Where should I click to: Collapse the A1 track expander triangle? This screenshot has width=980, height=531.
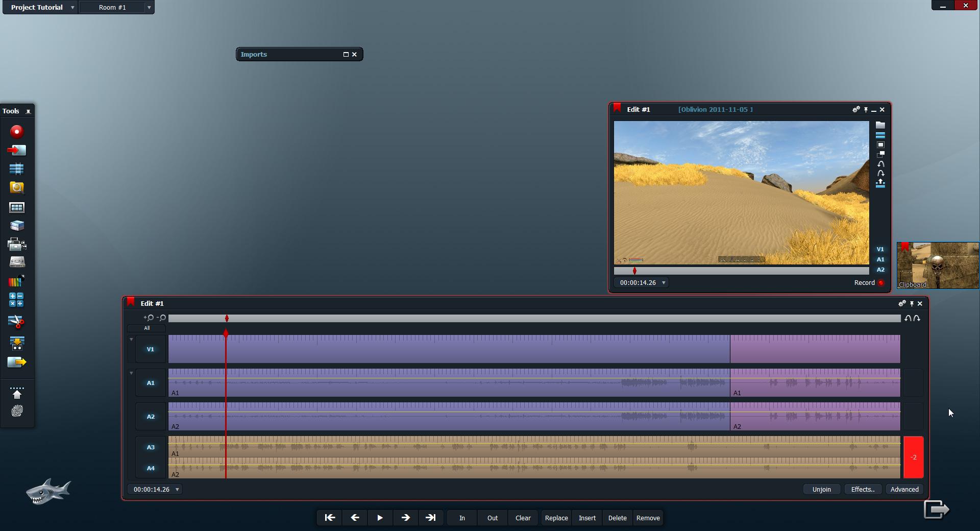[131, 373]
